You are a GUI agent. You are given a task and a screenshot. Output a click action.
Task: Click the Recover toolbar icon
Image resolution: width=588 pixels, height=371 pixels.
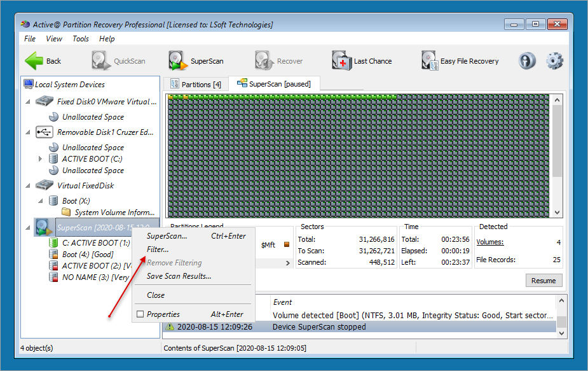pyautogui.click(x=264, y=61)
